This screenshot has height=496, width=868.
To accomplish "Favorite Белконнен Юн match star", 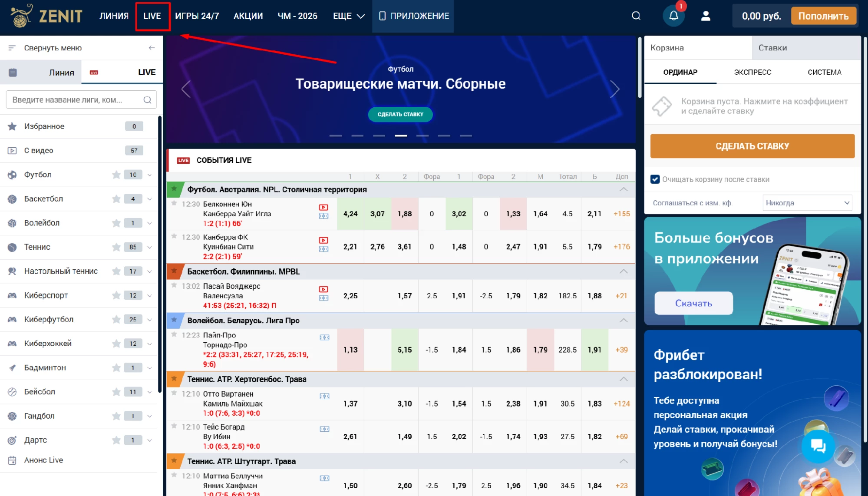I will point(174,203).
